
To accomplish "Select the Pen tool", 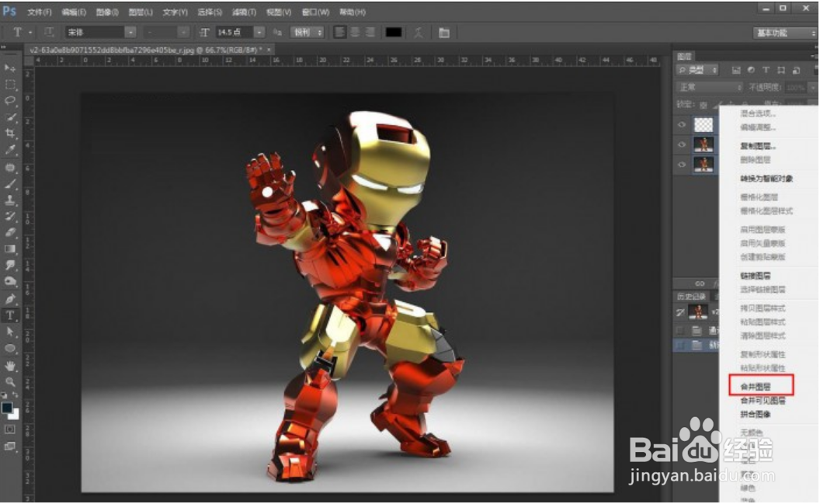I will [10, 299].
